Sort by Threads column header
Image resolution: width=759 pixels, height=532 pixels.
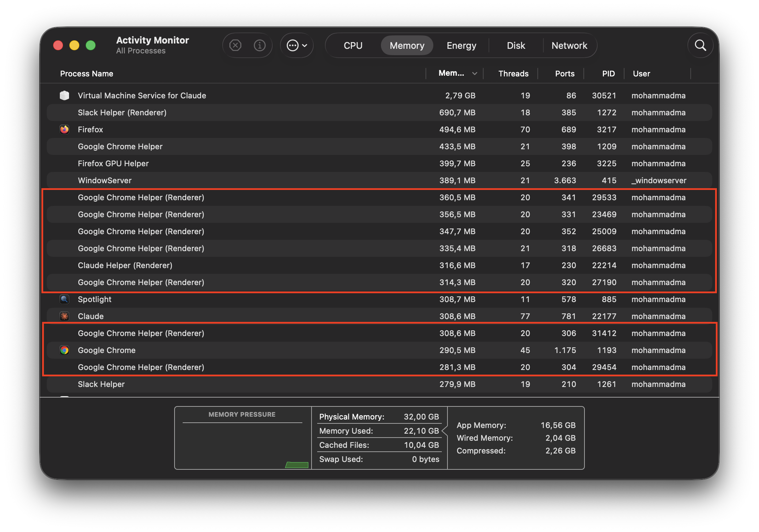click(x=513, y=74)
